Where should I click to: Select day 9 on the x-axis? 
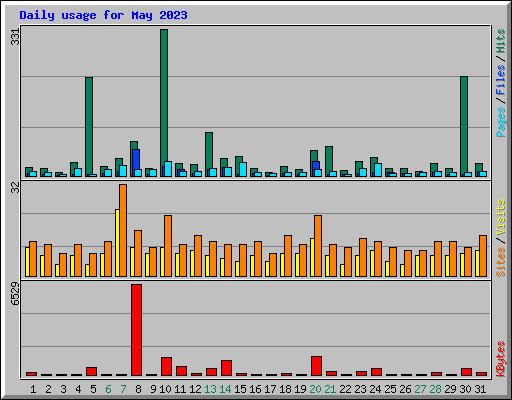(x=153, y=389)
